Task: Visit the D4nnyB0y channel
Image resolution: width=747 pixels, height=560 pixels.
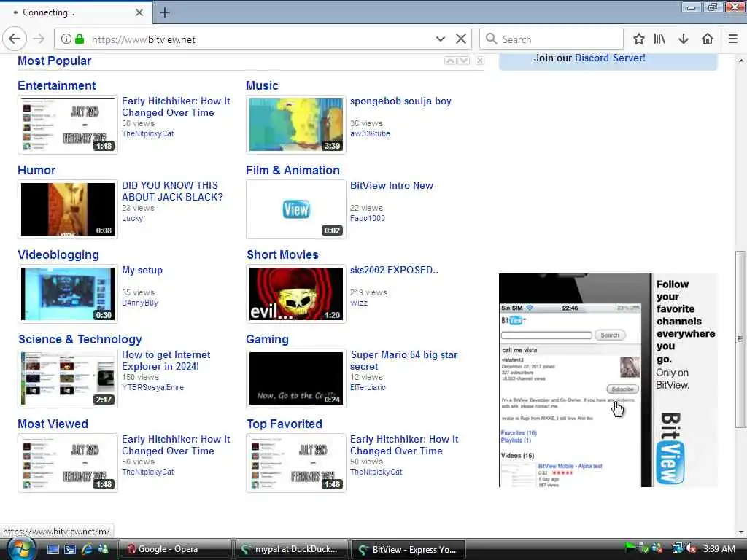Action: (140, 303)
